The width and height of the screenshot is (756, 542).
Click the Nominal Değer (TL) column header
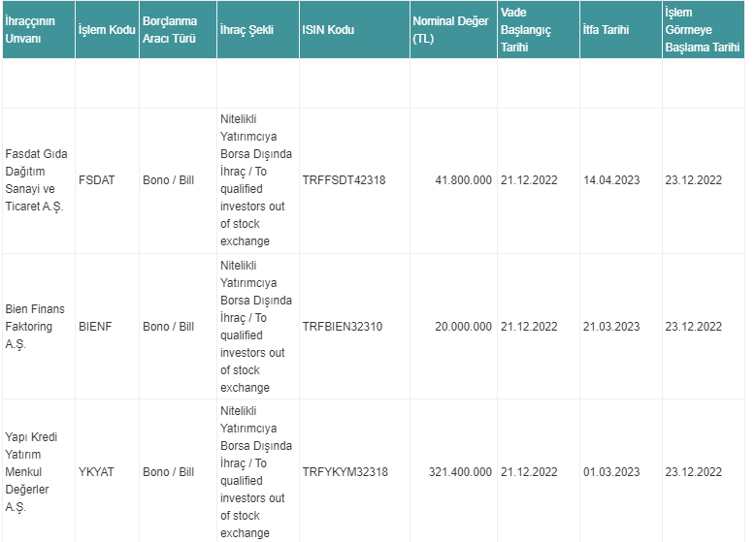[x=453, y=30]
